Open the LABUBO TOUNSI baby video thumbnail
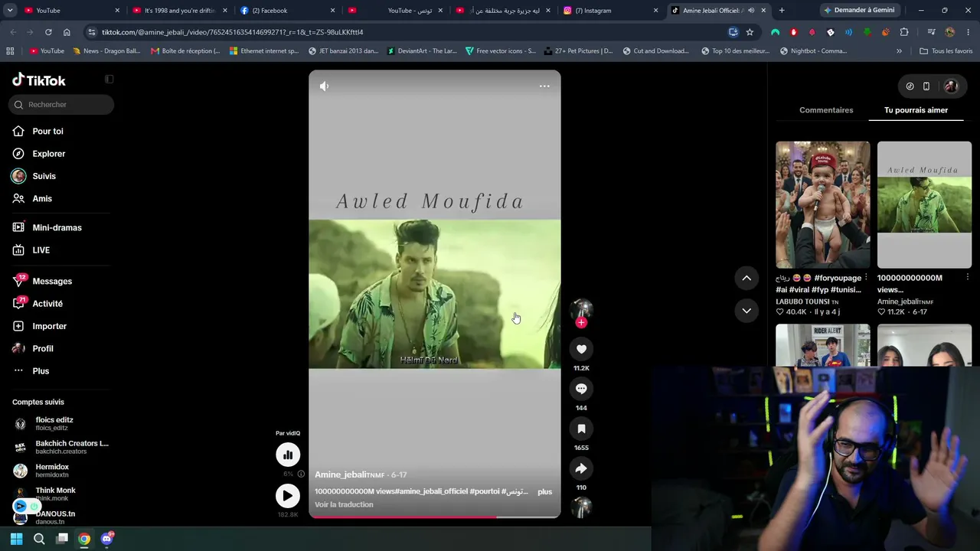Image resolution: width=980 pixels, height=551 pixels. pos(823,204)
